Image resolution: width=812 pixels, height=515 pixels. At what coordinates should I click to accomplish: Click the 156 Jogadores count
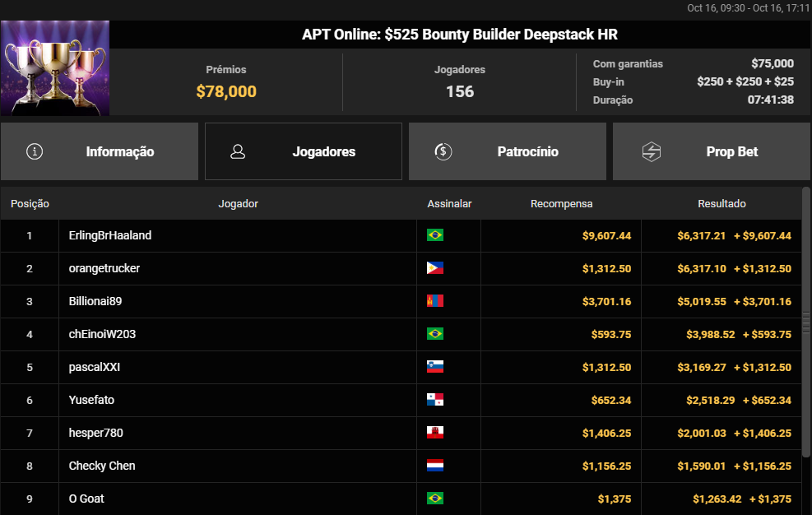(x=460, y=91)
